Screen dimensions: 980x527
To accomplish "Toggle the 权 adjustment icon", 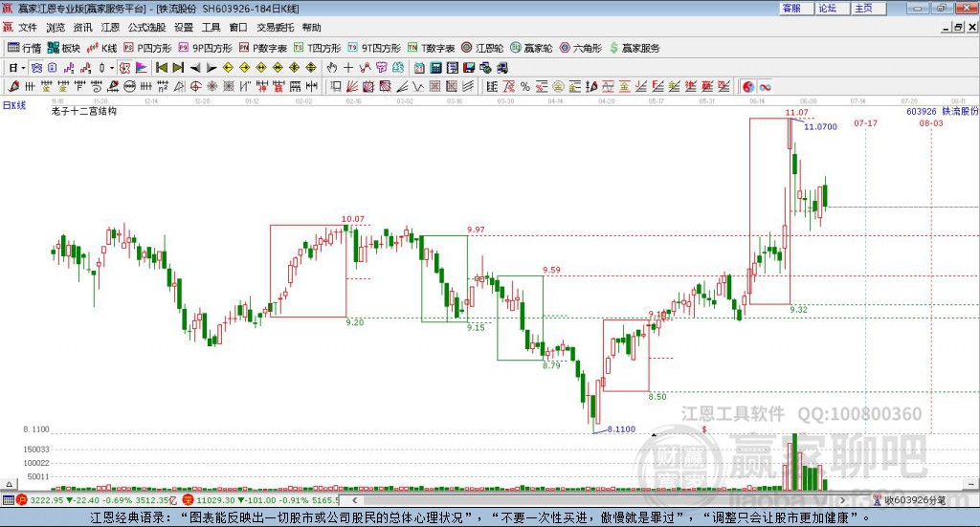I will click(x=124, y=68).
